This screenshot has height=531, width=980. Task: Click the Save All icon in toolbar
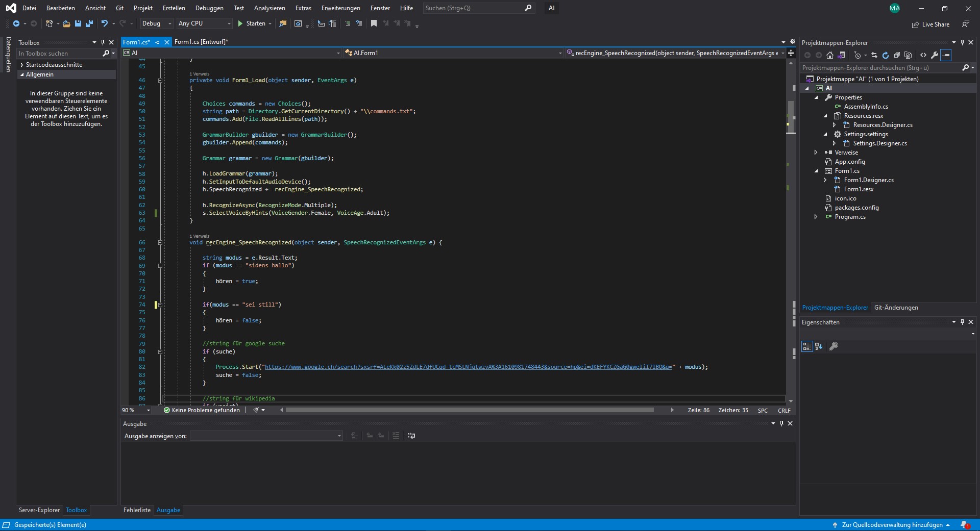pyautogui.click(x=89, y=23)
